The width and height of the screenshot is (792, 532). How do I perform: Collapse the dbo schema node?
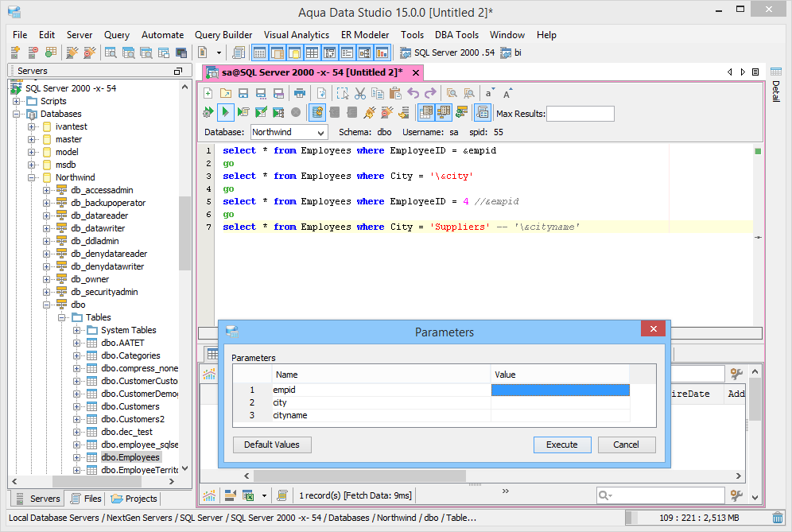[x=46, y=305]
